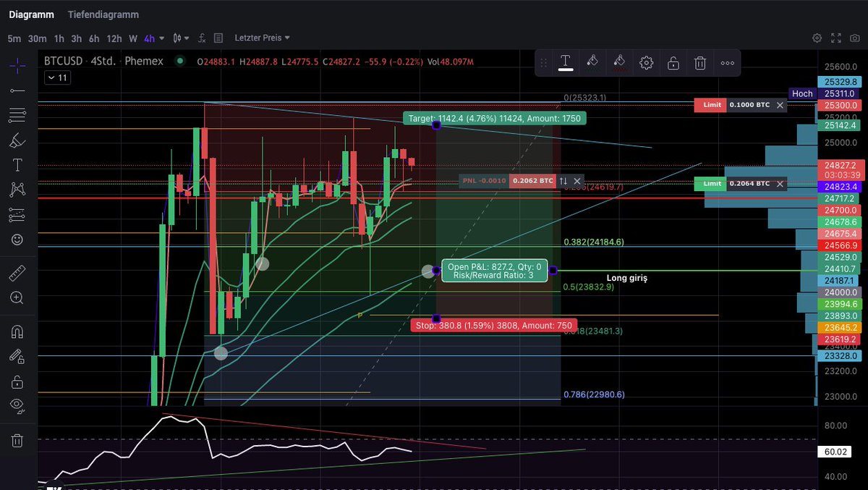Expand the collapsed 11 indicators legend
The width and height of the screenshot is (868, 490).
click(x=57, y=77)
